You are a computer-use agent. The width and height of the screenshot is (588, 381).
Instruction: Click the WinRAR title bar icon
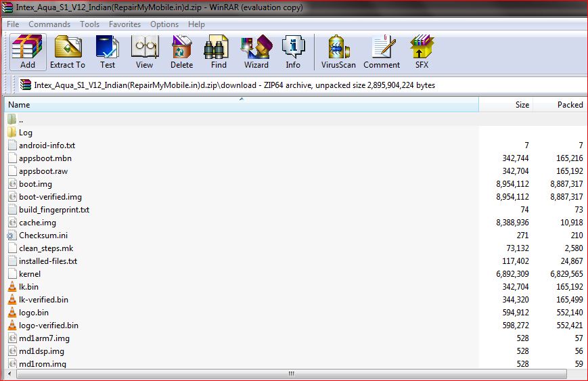coord(7,7)
